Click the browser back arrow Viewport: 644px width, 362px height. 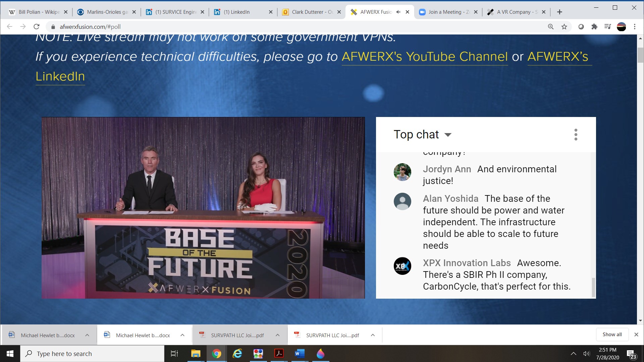9,26
